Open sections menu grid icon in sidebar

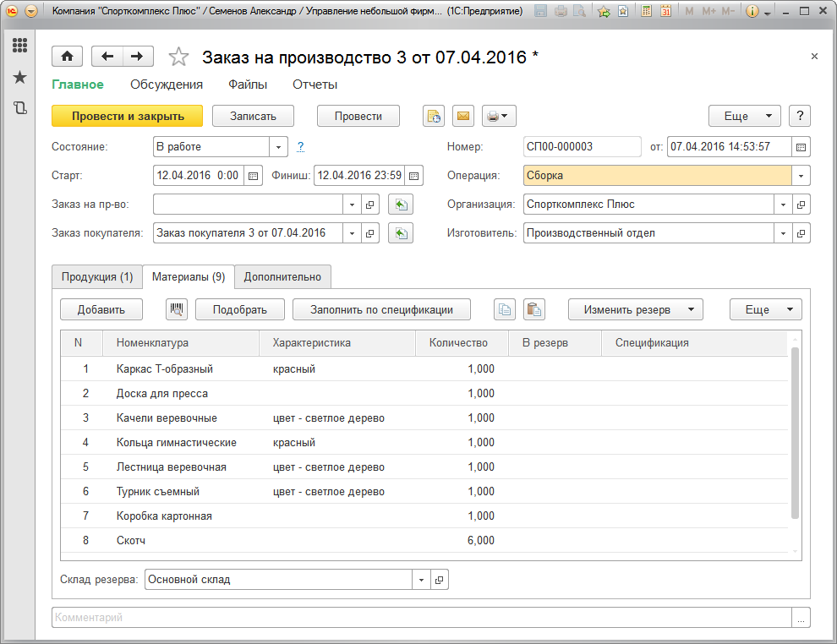pos(19,46)
